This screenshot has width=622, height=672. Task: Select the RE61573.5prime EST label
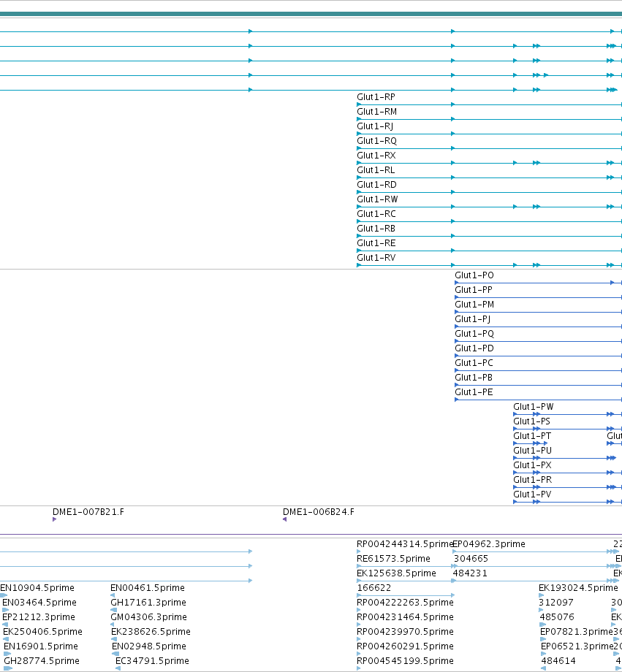click(393, 559)
